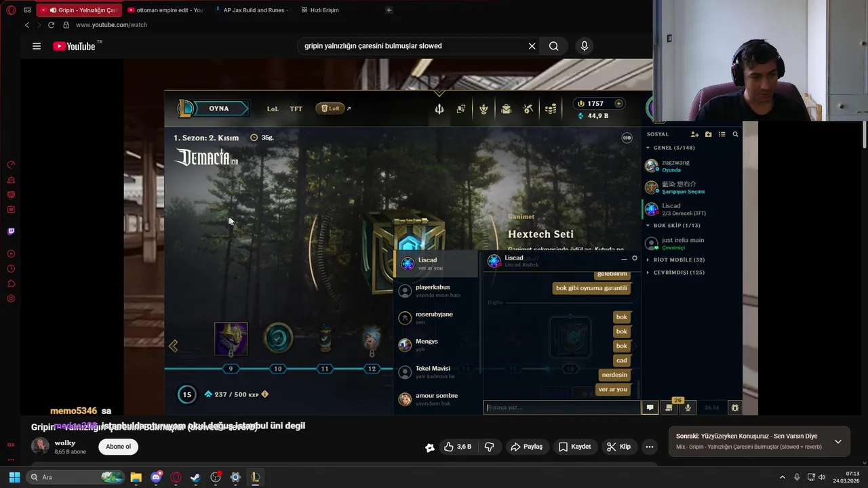This screenshot has width=868, height=488.
Task: Select friend zugzwang in friends list
Action: 690,166
